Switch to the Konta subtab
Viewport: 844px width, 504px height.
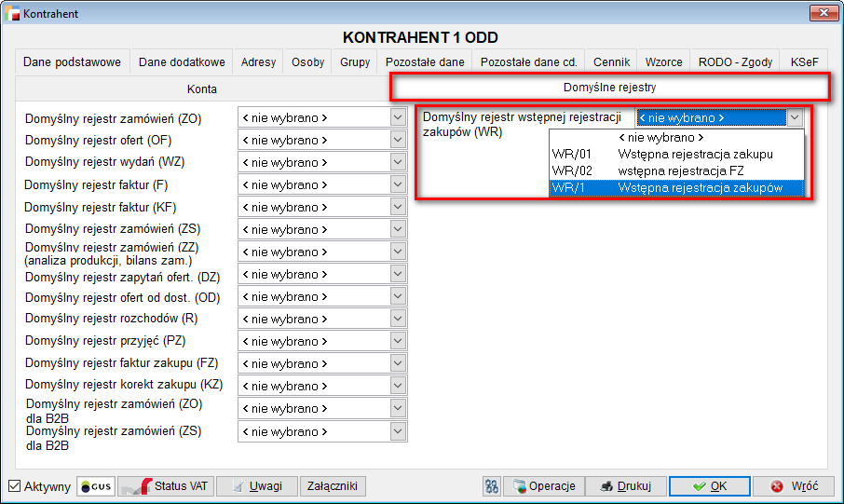201,89
